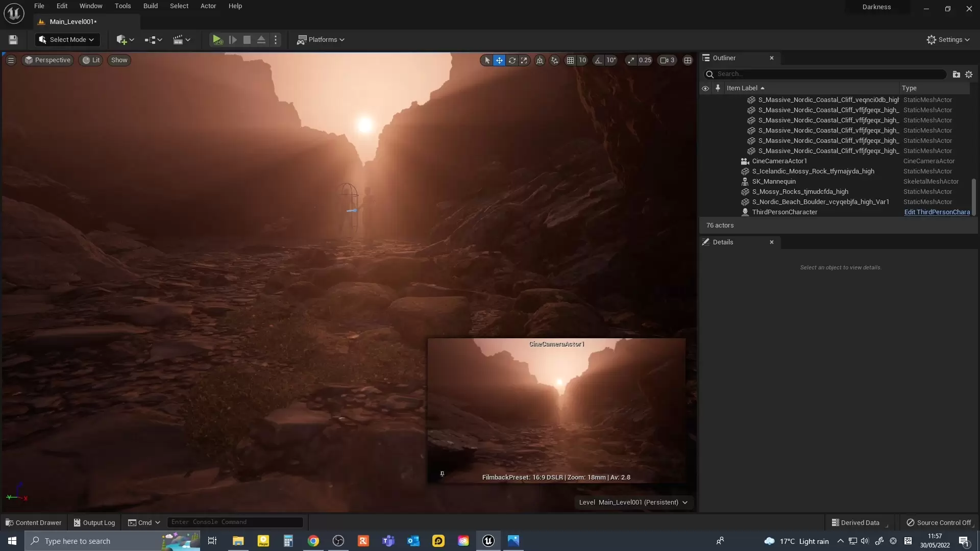Screen dimensions: 980x551
Task: Open the Content Drawer
Action: pyautogui.click(x=33, y=522)
